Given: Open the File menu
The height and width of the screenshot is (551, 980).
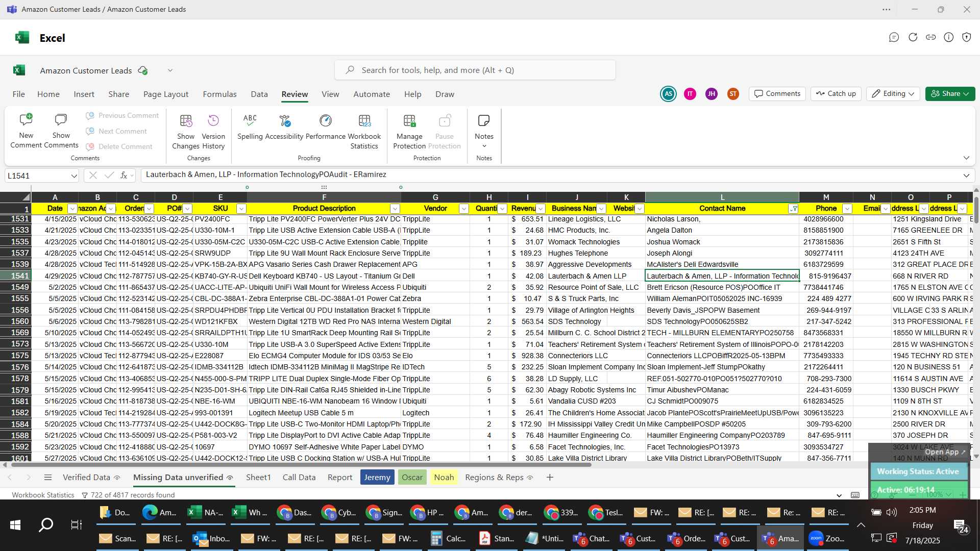Looking at the screenshot, I should click(18, 94).
